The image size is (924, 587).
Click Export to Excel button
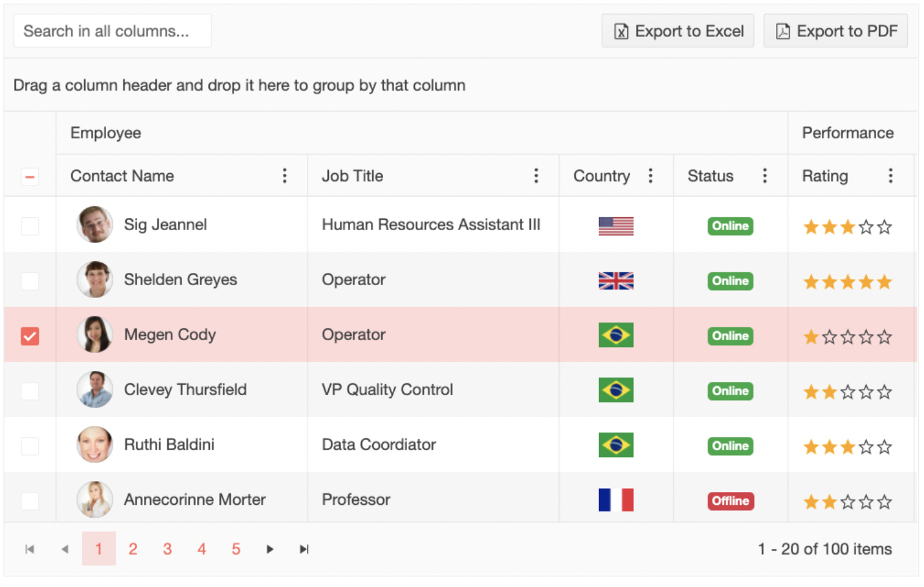tap(678, 31)
